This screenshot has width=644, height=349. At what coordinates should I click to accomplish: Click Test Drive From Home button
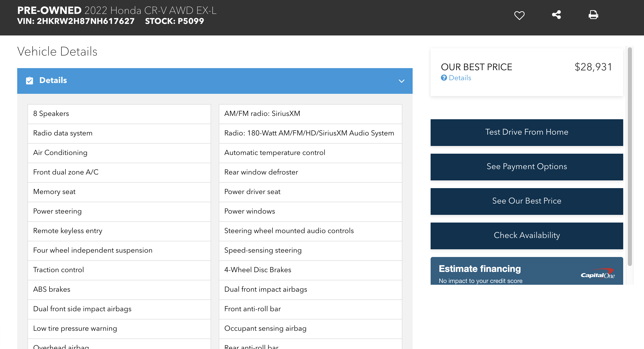527,132
